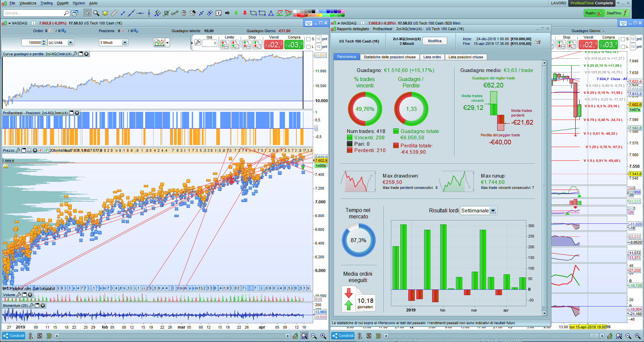Viewport: 644px width, 342px height.
Task: Open the Oggetti menu
Action: 63,3
